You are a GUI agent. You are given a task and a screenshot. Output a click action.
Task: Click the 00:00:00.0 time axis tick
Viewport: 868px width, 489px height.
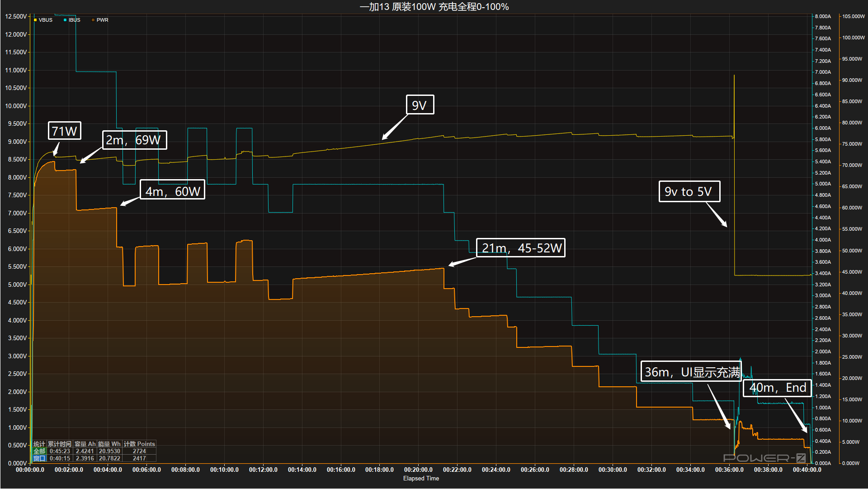[30, 470]
